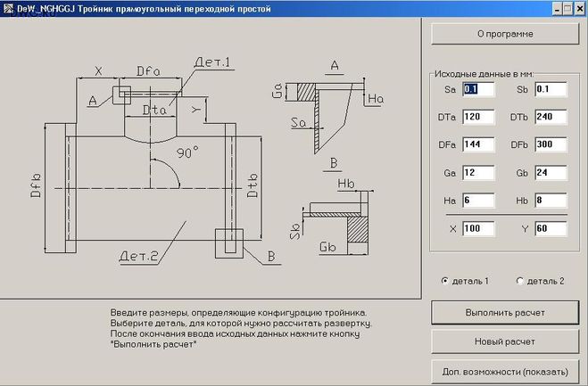Select the 'деталь 1' radio button
Image resolution: width=588 pixels, height=386 pixels.
click(446, 281)
